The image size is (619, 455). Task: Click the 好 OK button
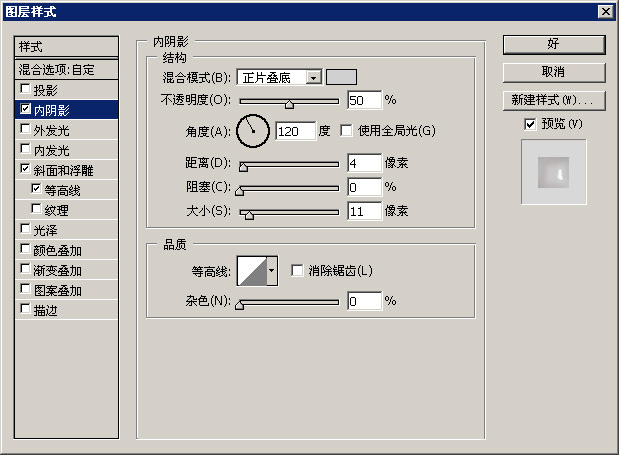(554, 44)
